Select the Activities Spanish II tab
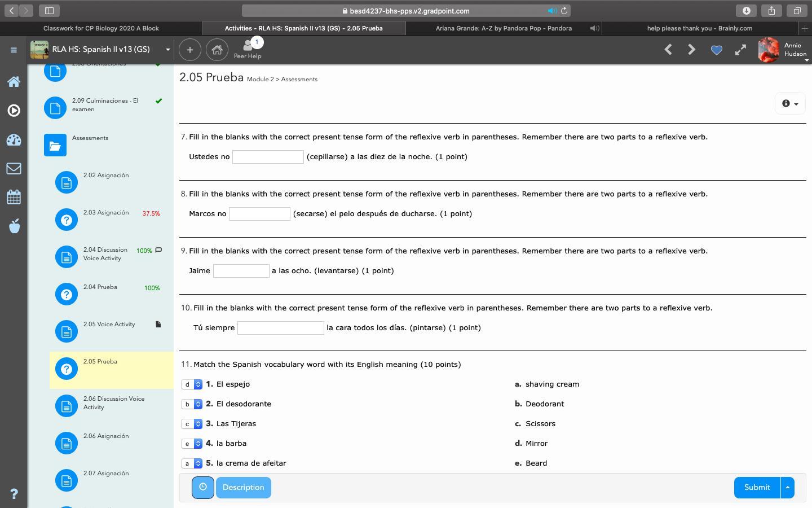Viewport: 812px width, 508px height. click(303, 28)
